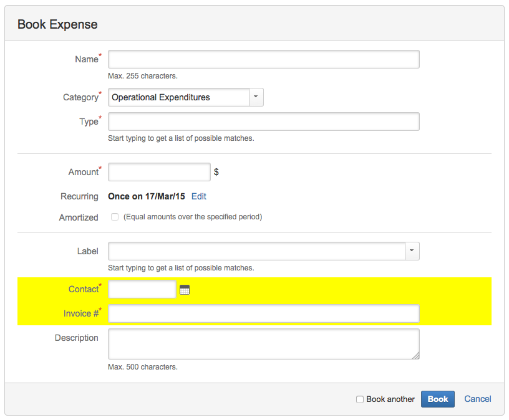Click Cancel to discard the expense
Image resolution: width=509 pixels, height=420 pixels.
pos(477,399)
